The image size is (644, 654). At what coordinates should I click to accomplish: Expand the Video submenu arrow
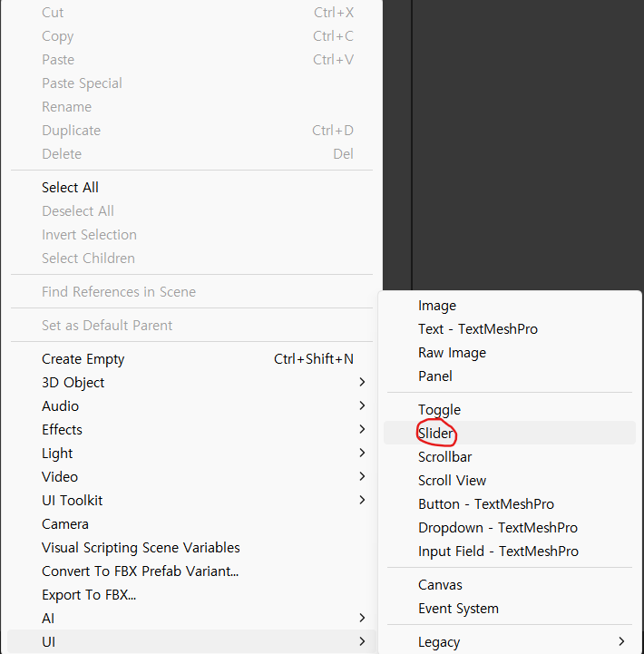362,476
